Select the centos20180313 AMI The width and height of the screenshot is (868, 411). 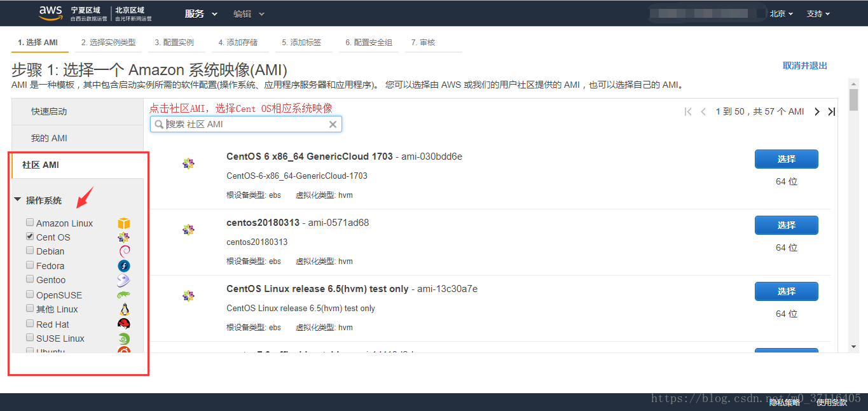pyautogui.click(x=787, y=225)
